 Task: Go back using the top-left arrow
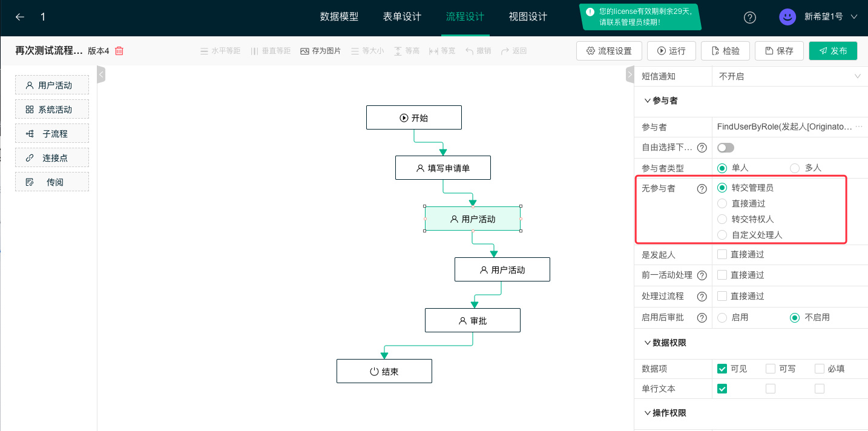pyautogui.click(x=20, y=17)
